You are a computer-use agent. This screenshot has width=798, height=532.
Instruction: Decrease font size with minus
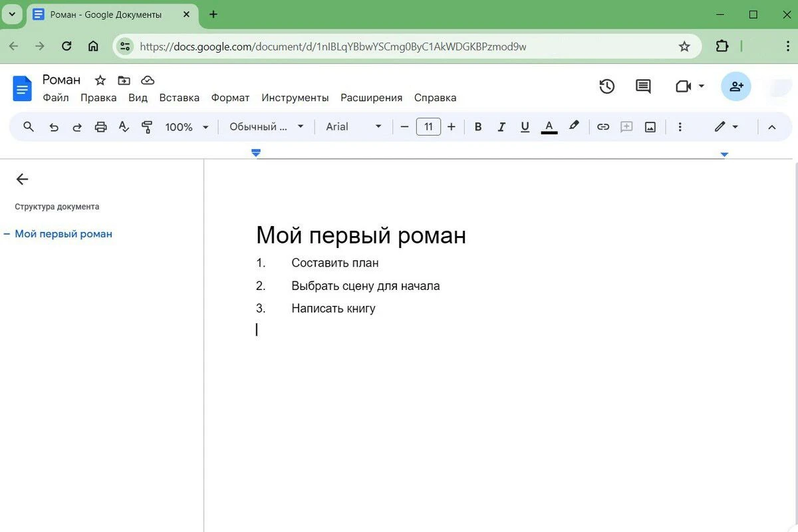[x=404, y=127]
